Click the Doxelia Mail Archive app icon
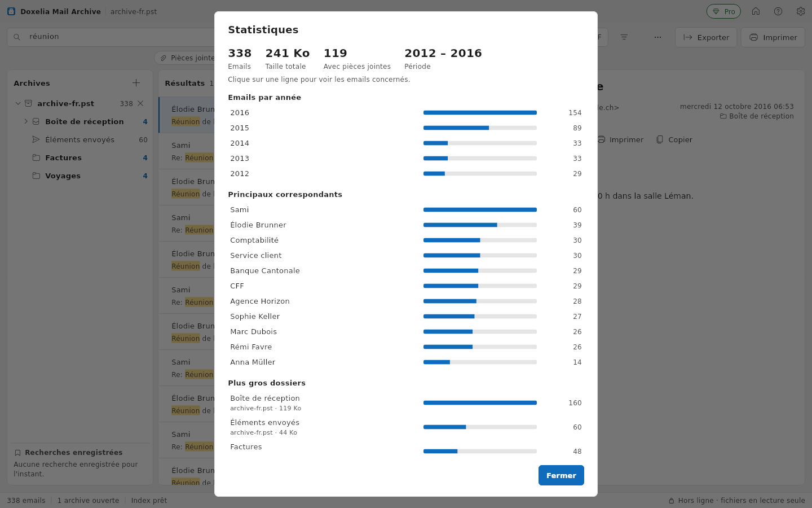Image resolution: width=812 pixels, height=508 pixels. 11,11
